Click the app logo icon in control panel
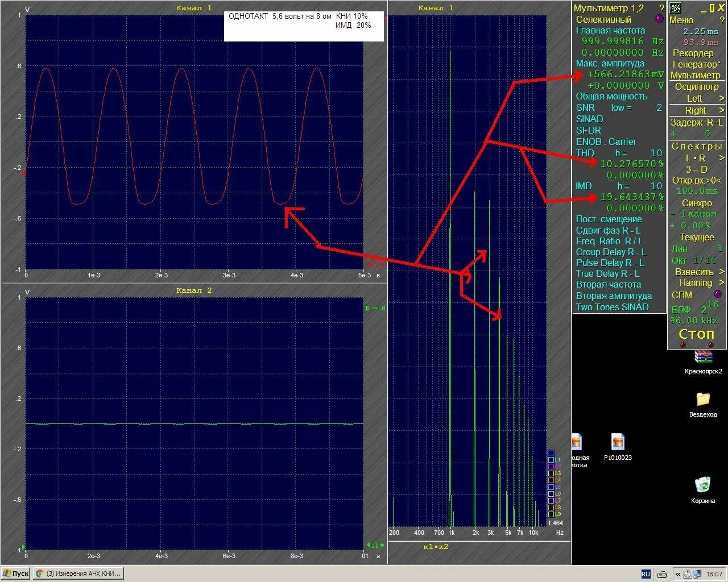Viewport: 728px width, 582px height. pyautogui.click(x=675, y=8)
